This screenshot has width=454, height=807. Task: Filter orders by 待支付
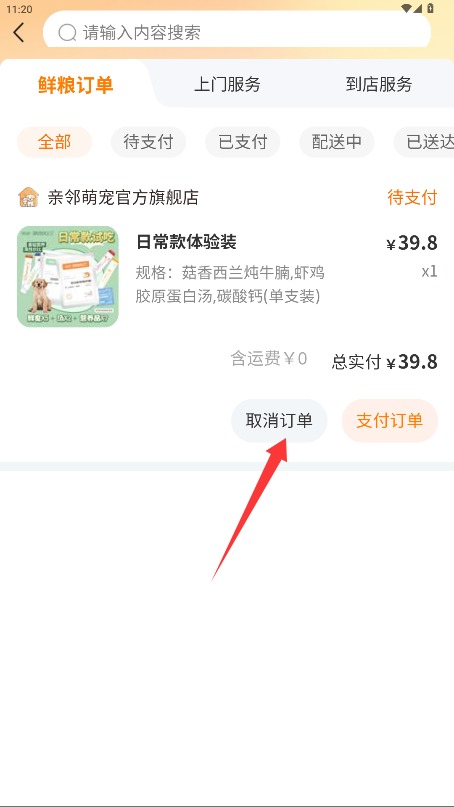148,142
